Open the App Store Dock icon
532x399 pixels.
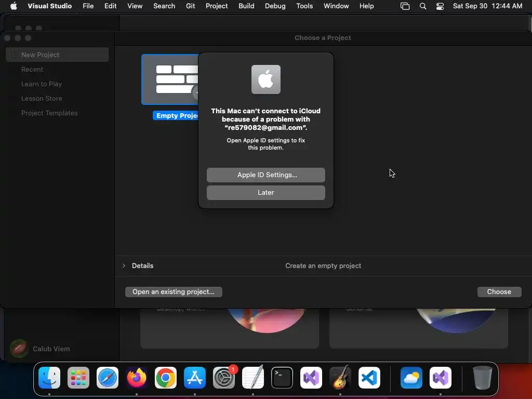click(x=195, y=378)
